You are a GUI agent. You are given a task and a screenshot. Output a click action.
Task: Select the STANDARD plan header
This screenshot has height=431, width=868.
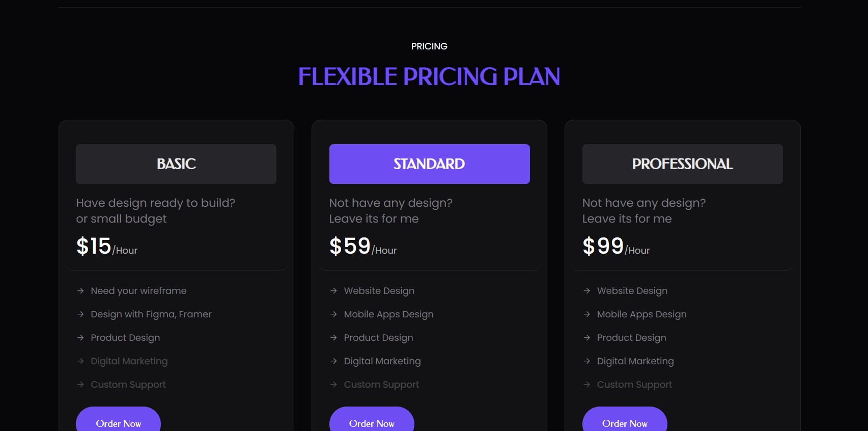(x=429, y=164)
